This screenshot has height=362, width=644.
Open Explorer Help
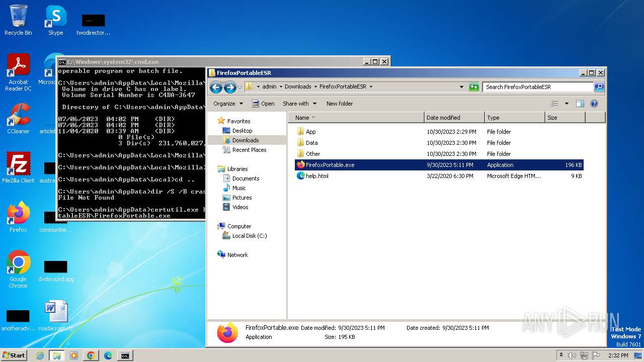[x=594, y=104]
